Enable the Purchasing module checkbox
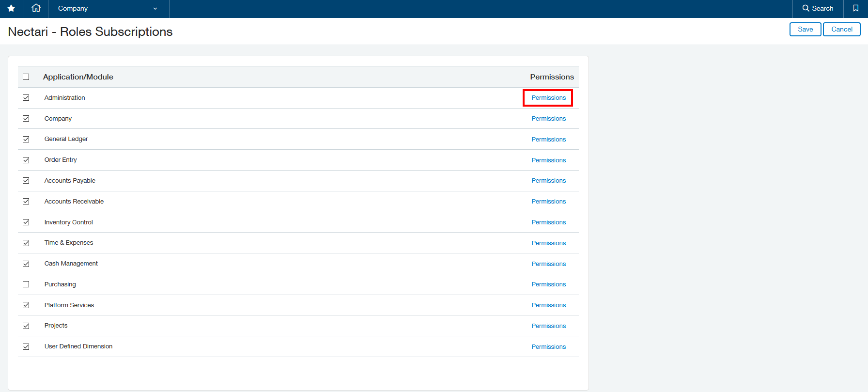Image resolution: width=868 pixels, height=392 pixels. (26, 284)
